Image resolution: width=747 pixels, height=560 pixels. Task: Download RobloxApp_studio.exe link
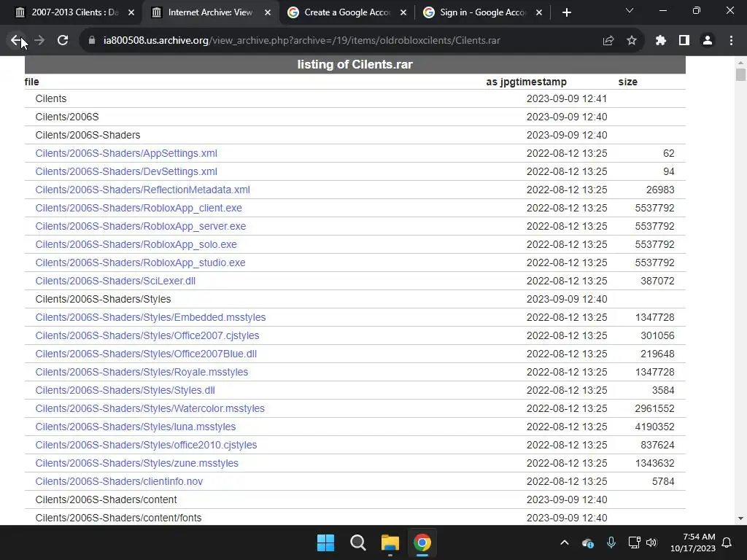pyautogui.click(x=141, y=262)
